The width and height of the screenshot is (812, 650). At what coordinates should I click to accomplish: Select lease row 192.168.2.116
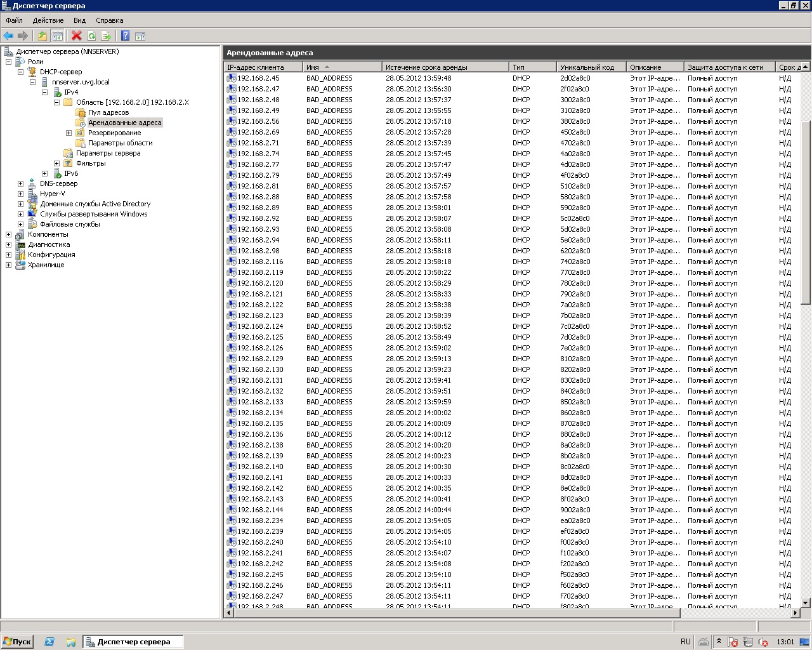coord(513,262)
